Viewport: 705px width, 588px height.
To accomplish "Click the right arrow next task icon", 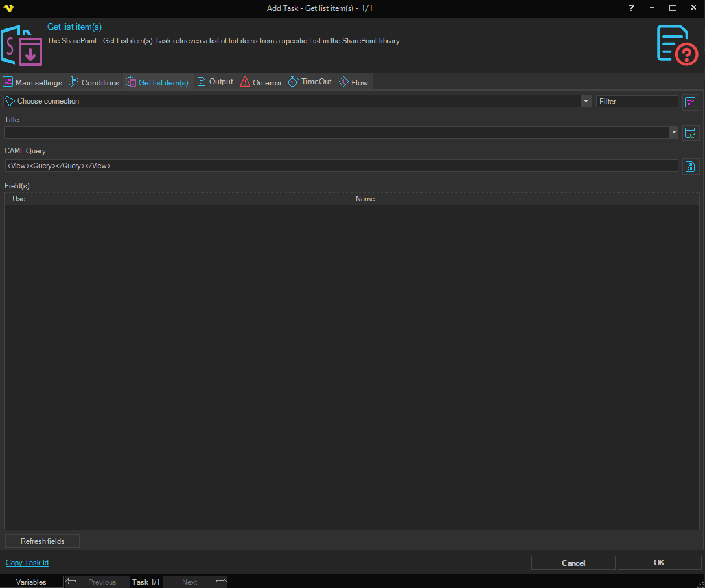I will (x=221, y=582).
